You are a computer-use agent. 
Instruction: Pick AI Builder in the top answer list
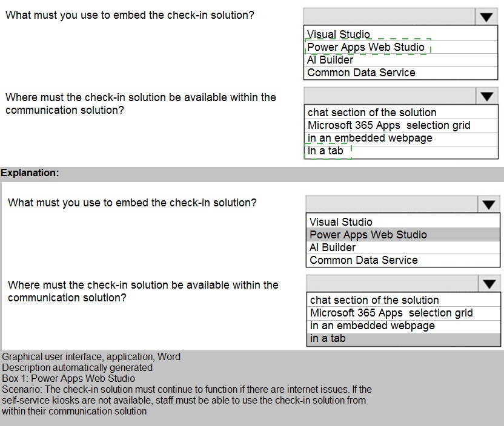pos(330,60)
